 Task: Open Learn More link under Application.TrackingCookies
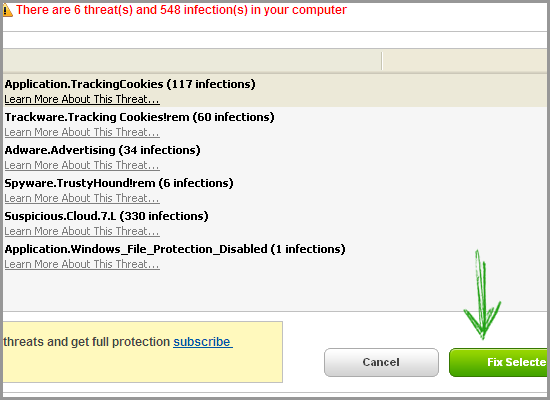tap(82, 100)
